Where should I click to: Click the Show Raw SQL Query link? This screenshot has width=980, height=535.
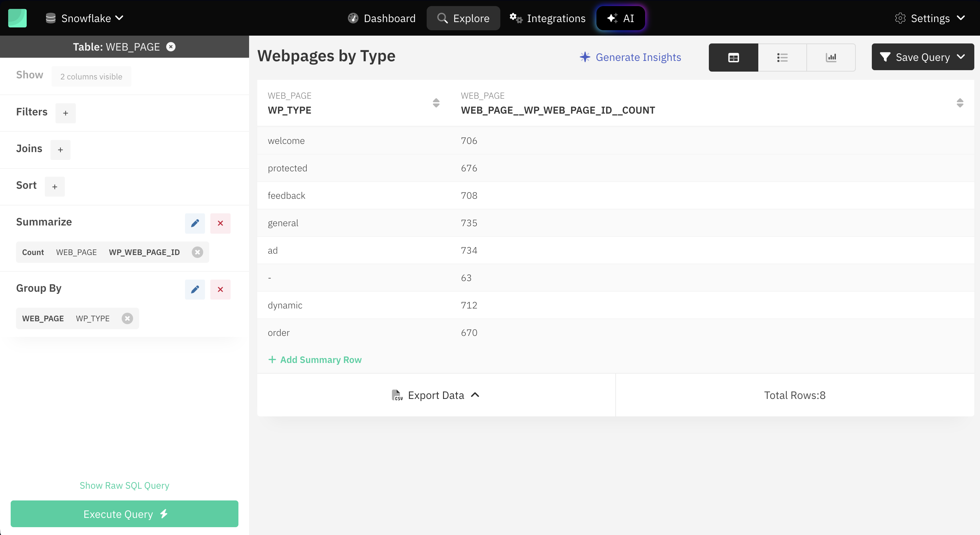click(x=125, y=485)
